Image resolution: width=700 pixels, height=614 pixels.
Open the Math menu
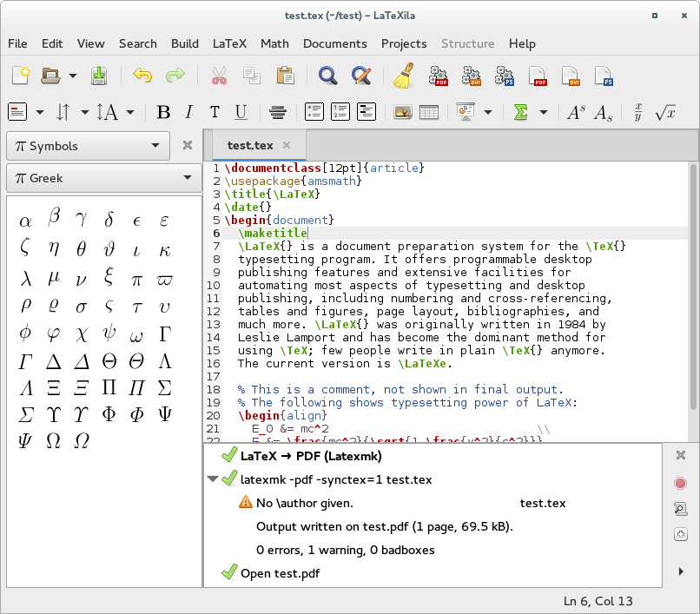click(274, 43)
